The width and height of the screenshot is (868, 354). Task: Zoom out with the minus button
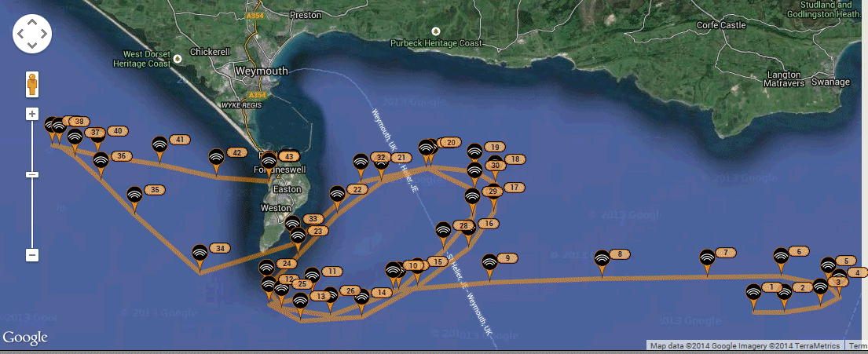click(x=32, y=255)
